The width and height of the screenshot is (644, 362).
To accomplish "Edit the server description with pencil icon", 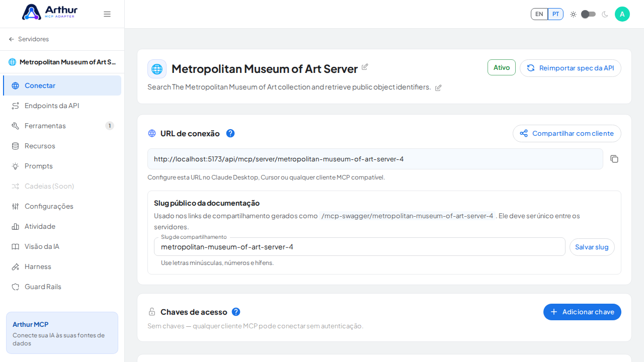I will click(438, 87).
